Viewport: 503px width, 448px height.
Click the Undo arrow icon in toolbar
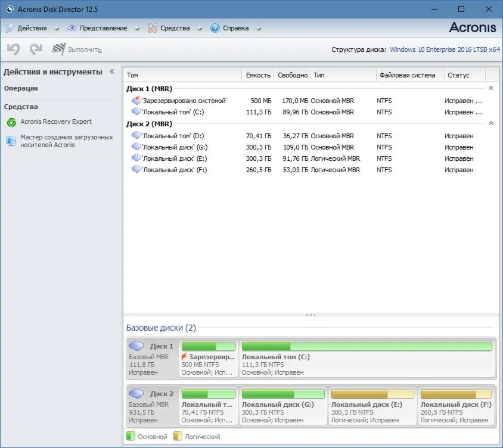pyautogui.click(x=13, y=49)
